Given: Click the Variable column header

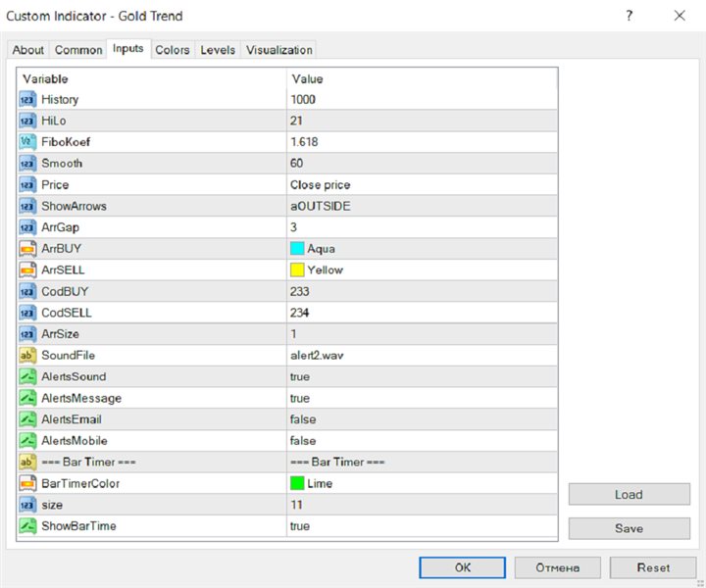Looking at the screenshot, I should (x=152, y=78).
